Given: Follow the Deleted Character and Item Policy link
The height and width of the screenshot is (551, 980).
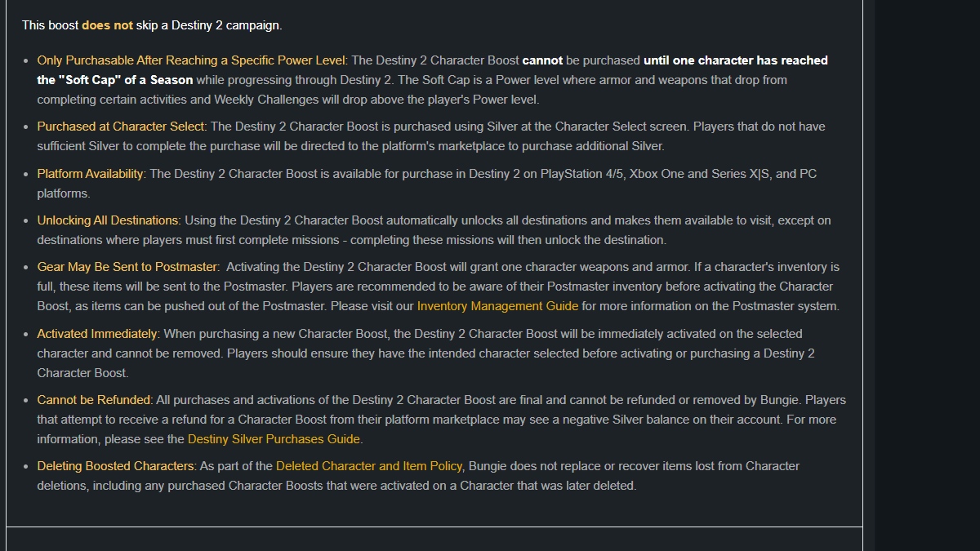Looking at the screenshot, I should [369, 466].
